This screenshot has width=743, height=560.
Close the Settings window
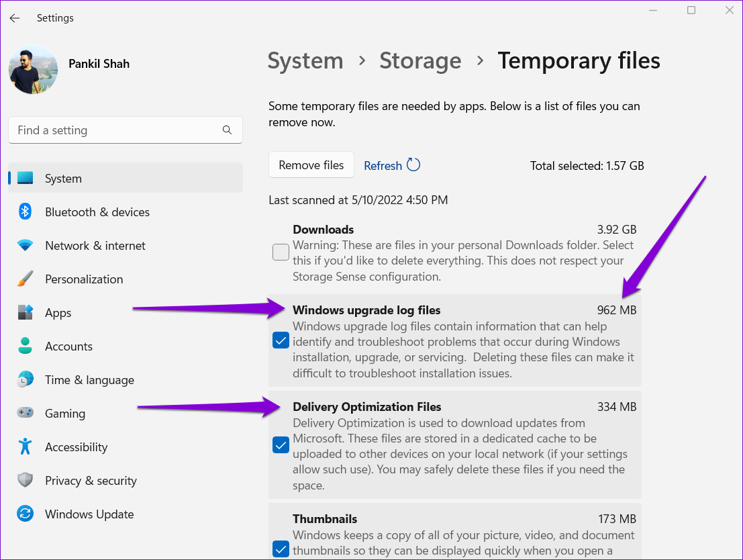point(730,10)
